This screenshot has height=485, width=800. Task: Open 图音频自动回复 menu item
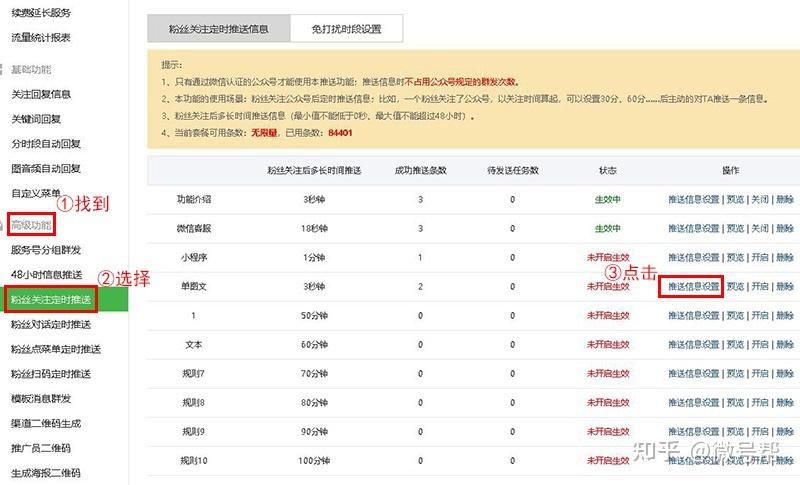pyautogui.click(x=46, y=168)
